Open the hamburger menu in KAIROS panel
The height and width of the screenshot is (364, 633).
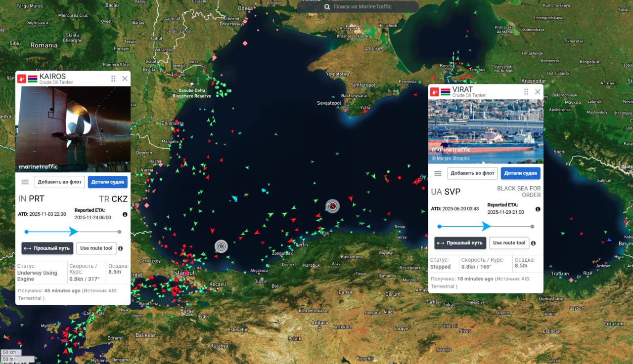pos(25,182)
